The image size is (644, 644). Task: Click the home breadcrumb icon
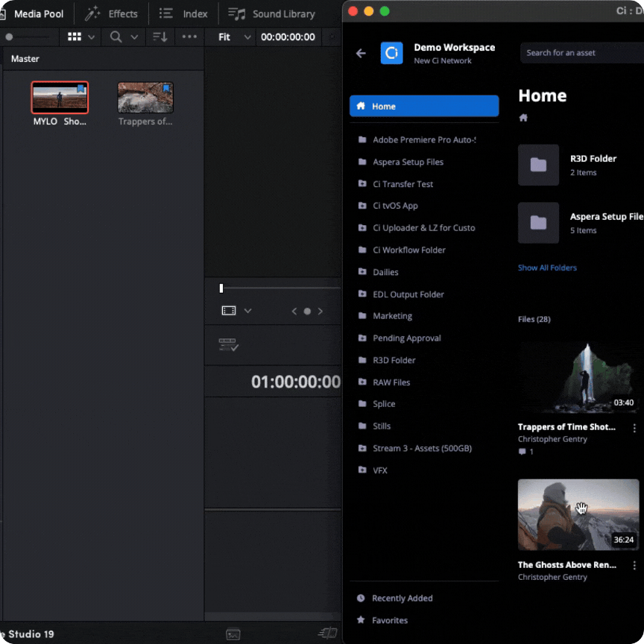click(523, 119)
